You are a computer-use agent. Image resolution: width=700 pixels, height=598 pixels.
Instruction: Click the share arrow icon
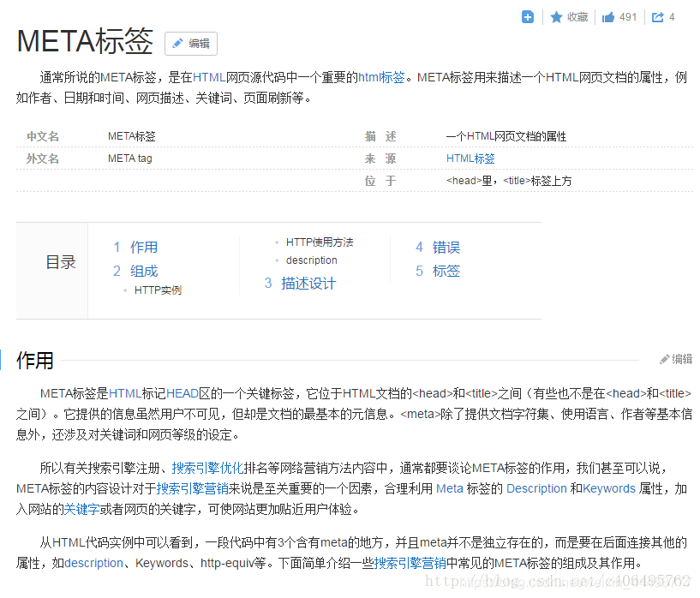click(656, 16)
